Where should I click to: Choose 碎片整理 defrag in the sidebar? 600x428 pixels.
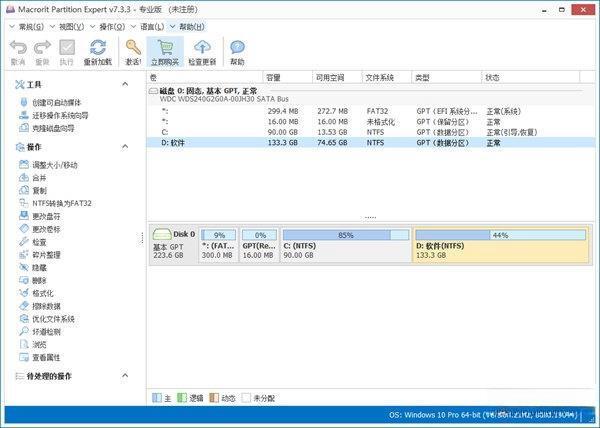click(x=45, y=255)
